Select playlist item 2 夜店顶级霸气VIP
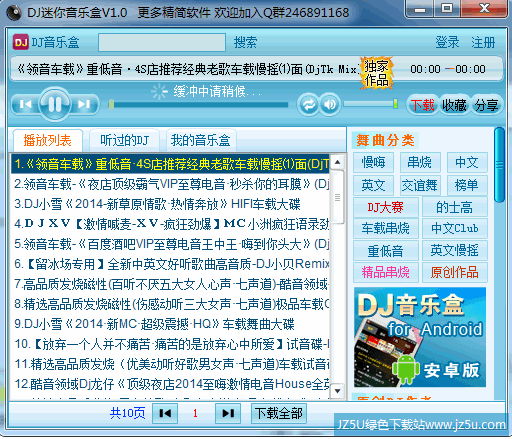 (170, 184)
